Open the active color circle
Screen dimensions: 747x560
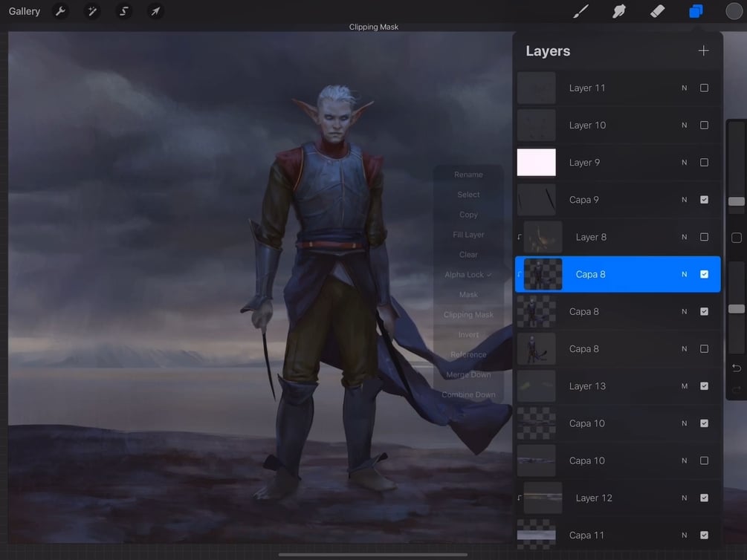click(x=734, y=11)
